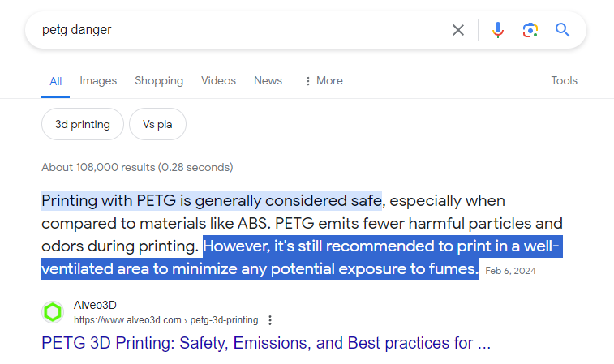Apply the "3d printing" filter chip

click(x=82, y=125)
